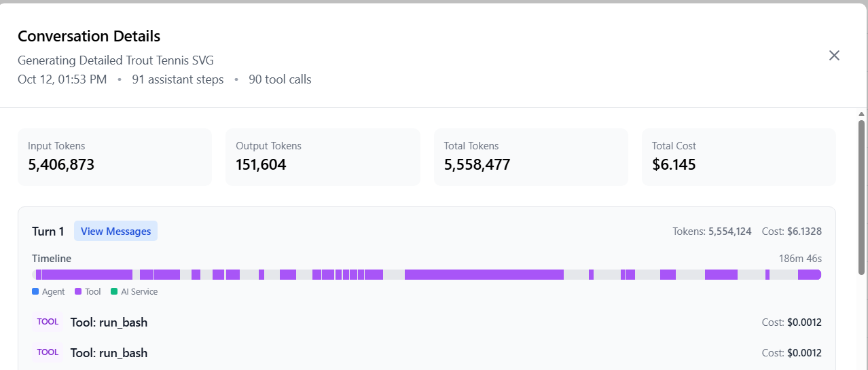Click the 186m 46s duration label
The height and width of the screenshot is (370, 868).
point(800,259)
